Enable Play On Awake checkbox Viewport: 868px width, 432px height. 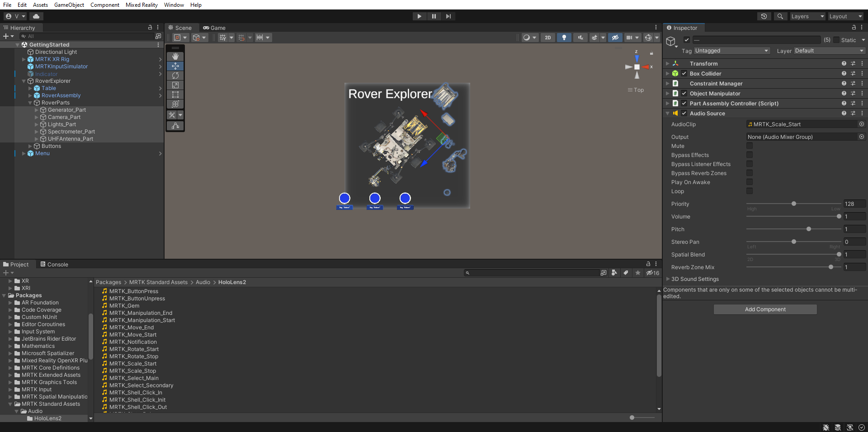750,182
